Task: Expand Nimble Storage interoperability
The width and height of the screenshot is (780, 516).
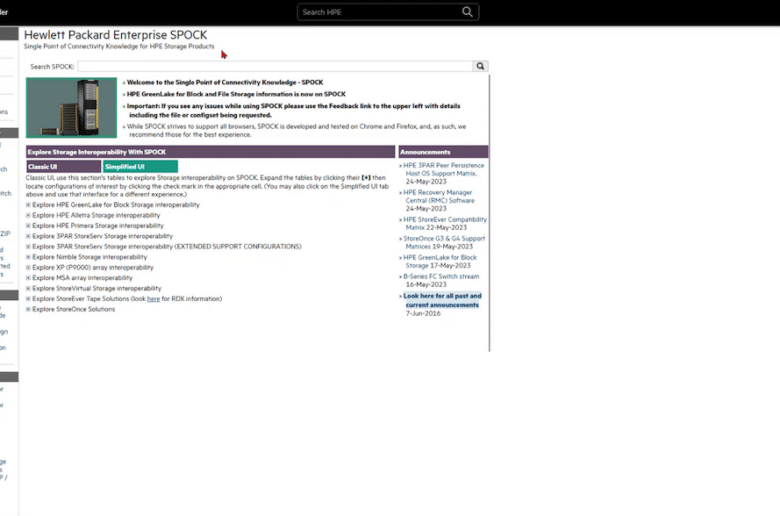Action: tap(28, 257)
